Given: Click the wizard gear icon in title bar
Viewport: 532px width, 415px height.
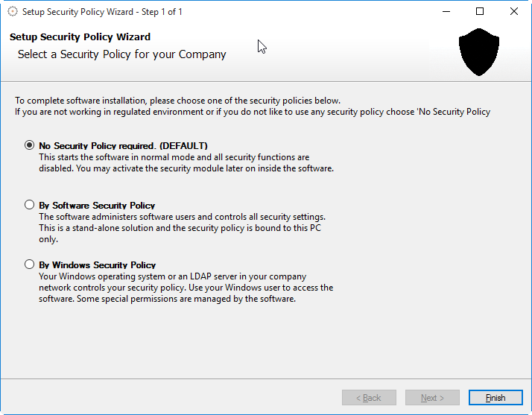Looking at the screenshot, I should [x=12, y=12].
